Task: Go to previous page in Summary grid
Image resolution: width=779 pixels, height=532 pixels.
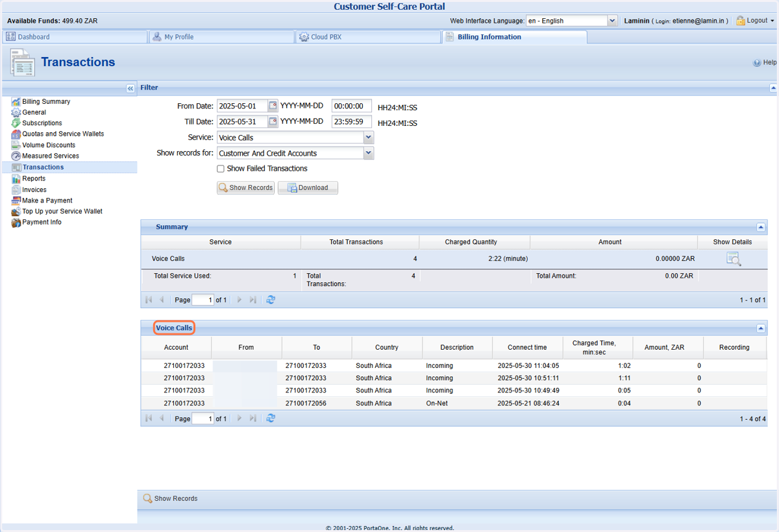Action: pos(162,300)
